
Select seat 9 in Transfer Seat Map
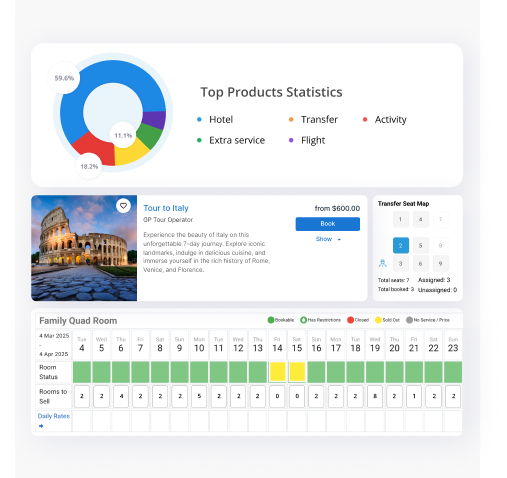441,264
